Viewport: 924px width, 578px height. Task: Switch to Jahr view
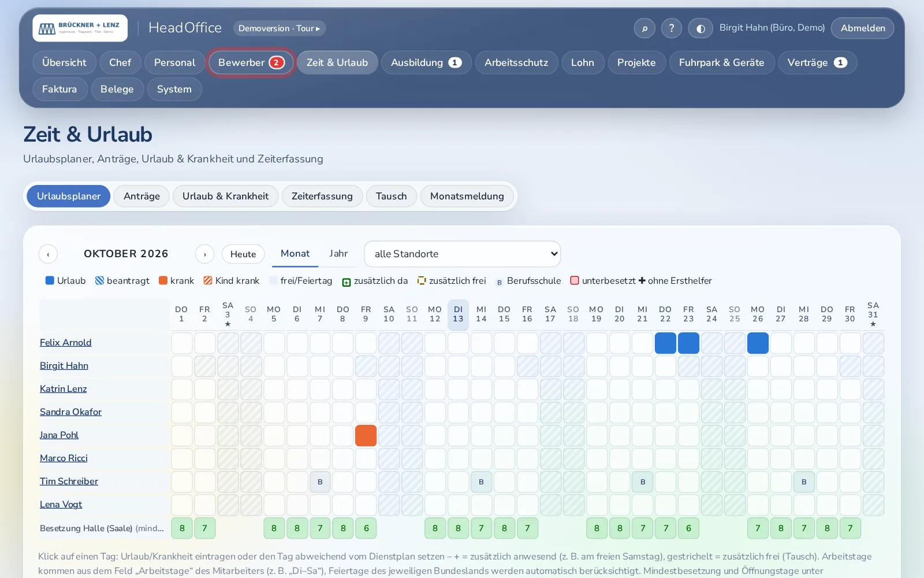pos(338,253)
